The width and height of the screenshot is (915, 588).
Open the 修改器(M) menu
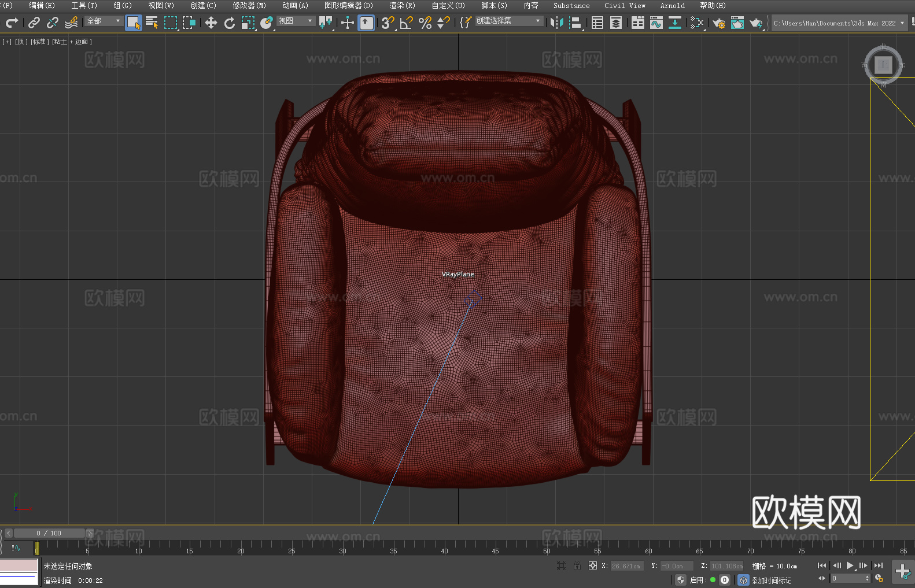point(249,5)
